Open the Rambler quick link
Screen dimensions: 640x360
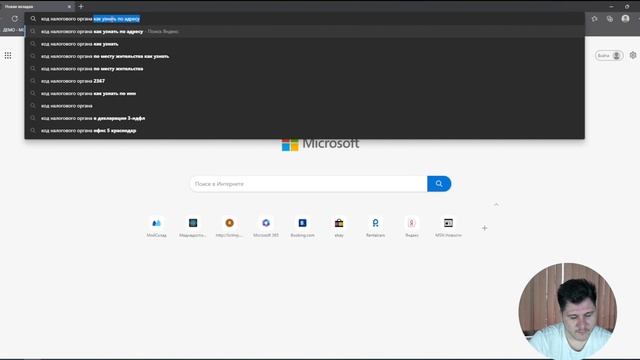click(x=376, y=227)
